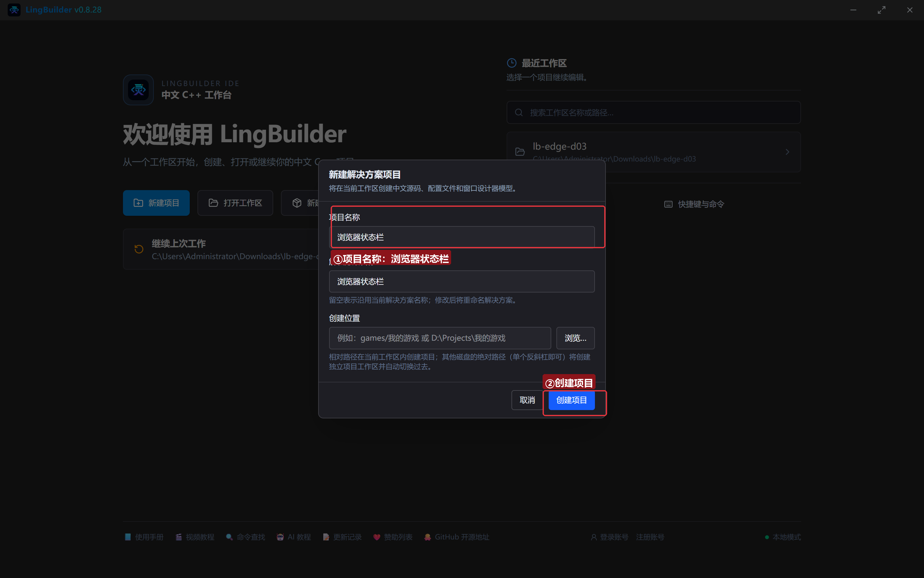The width and height of the screenshot is (924, 578).
Task: Click the clapperboard icon beside 视频教程
Action: tap(179, 537)
